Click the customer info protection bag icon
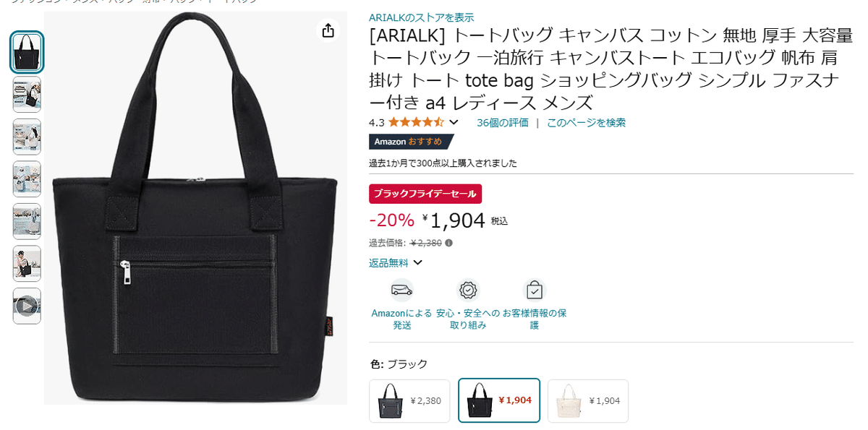The width and height of the screenshot is (868, 430). coord(534,291)
